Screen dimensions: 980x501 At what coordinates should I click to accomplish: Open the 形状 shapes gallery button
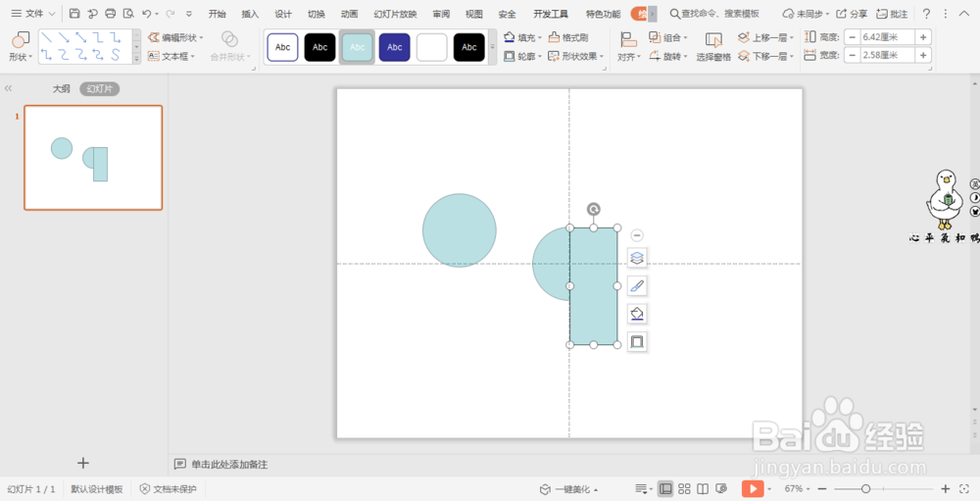[x=21, y=47]
